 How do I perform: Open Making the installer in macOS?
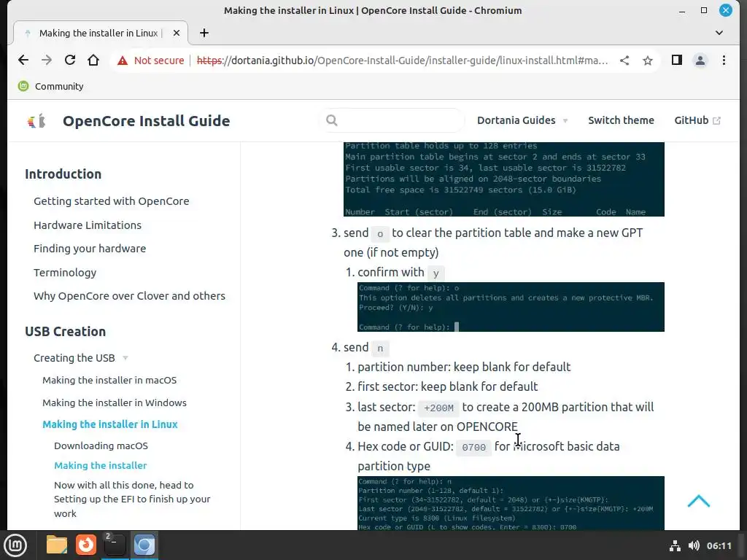pyautogui.click(x=109, y=381)
